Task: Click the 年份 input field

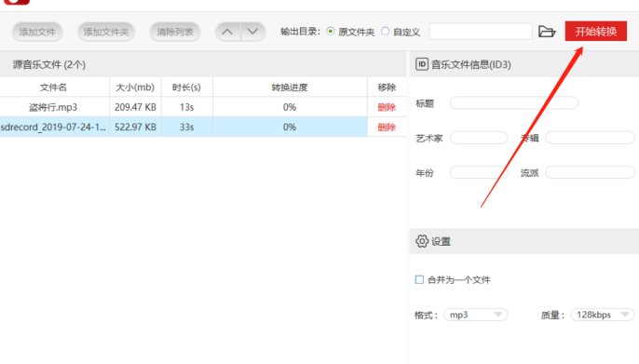Action: 479,172
